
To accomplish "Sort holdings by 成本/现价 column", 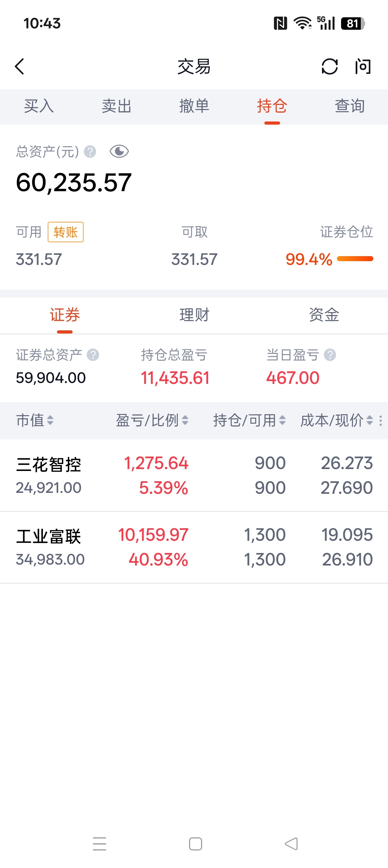I will [336, 421].
